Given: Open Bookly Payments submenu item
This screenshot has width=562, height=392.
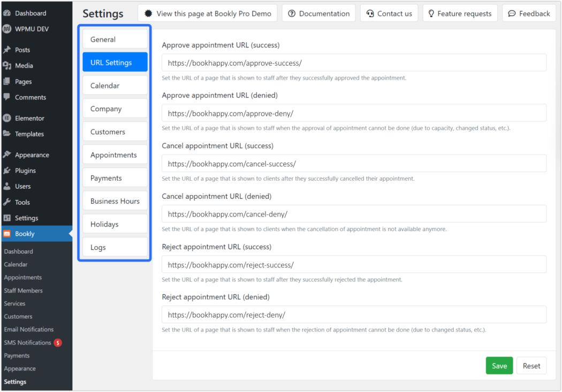Looking at the screenshot, I should [17, 356].
